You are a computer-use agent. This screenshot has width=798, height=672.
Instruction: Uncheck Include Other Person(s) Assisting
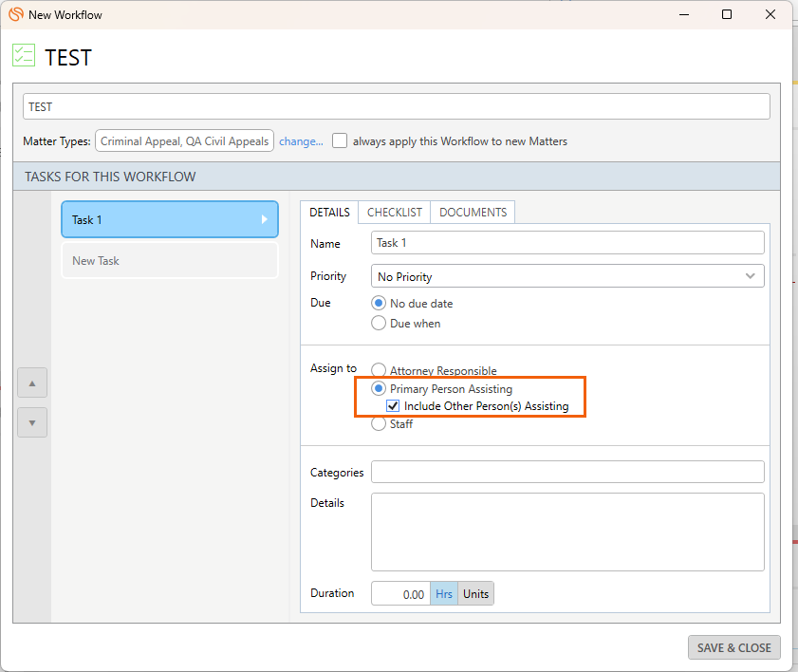(394, 406)
